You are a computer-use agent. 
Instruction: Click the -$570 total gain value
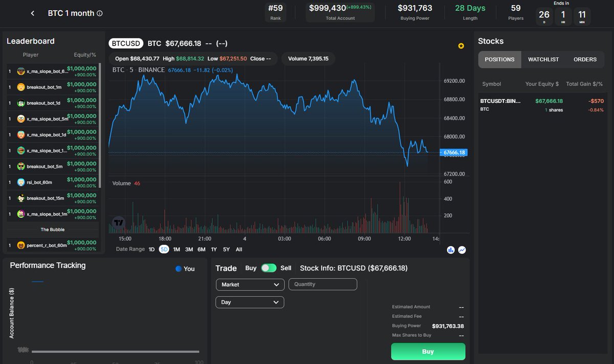[x=596, y=101]
